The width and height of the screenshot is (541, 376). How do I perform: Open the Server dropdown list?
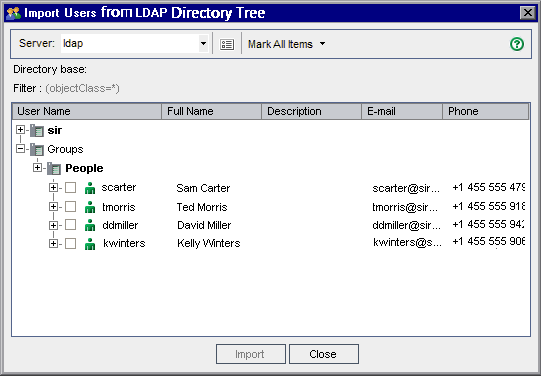coord(203,43)
